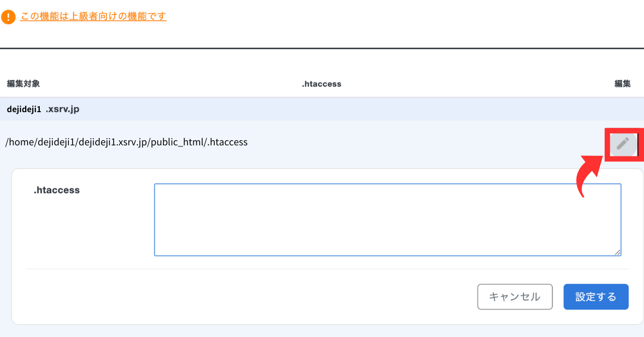The width and height of the screenshot is (644, 337).
Task: Click the bold dejideji1 domain name
Action: click(24, 109)
